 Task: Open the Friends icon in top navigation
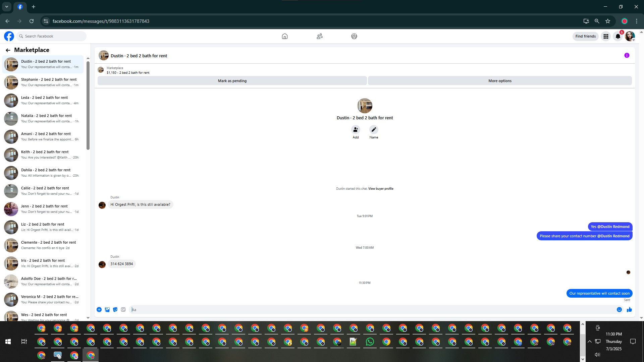click(319, 36)
